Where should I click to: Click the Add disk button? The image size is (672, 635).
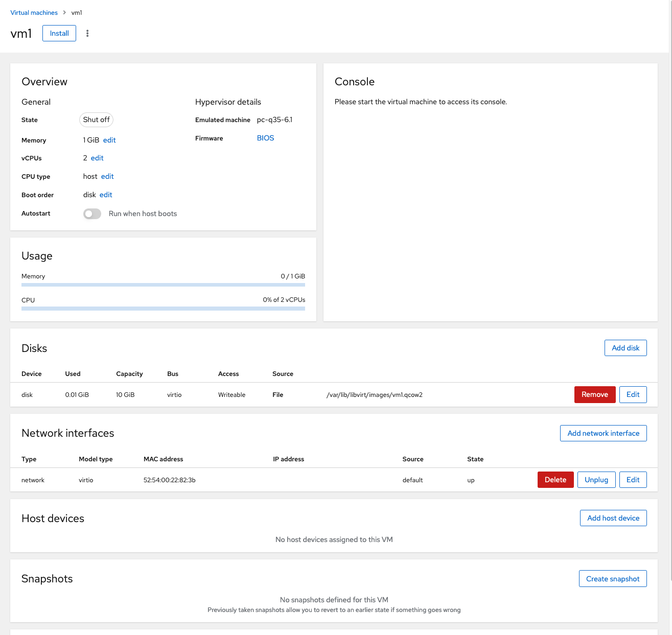625,348
